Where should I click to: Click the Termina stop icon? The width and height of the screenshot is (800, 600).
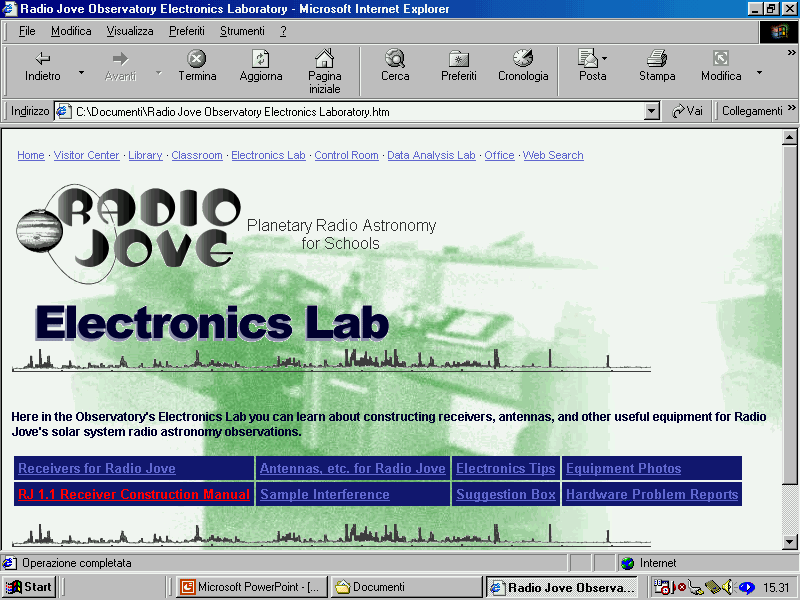coord(197,59)
